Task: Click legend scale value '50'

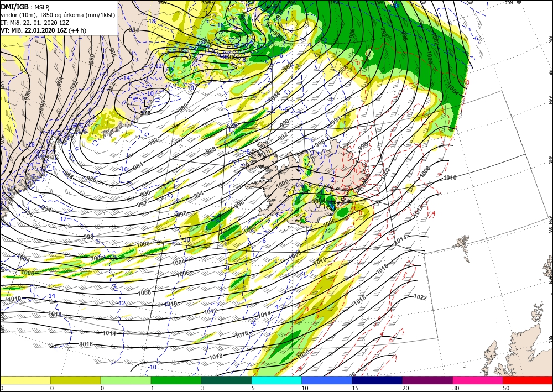Action: click(x=506, y=388)
